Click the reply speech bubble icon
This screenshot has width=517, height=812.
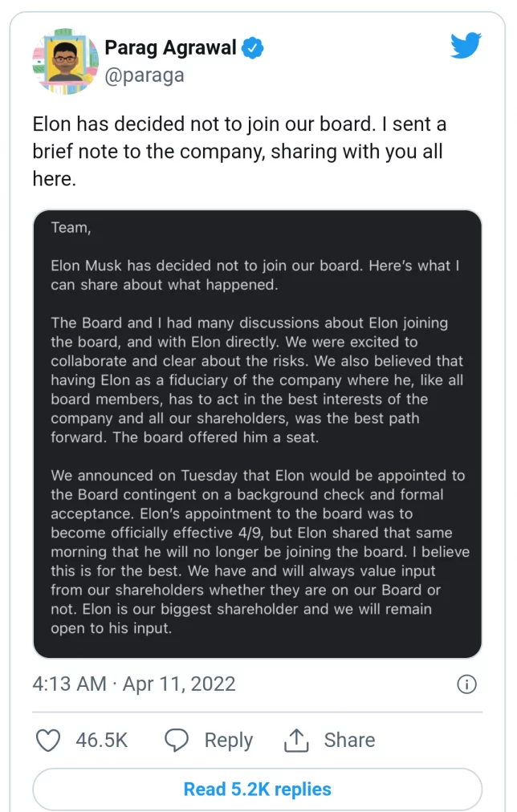177,740
